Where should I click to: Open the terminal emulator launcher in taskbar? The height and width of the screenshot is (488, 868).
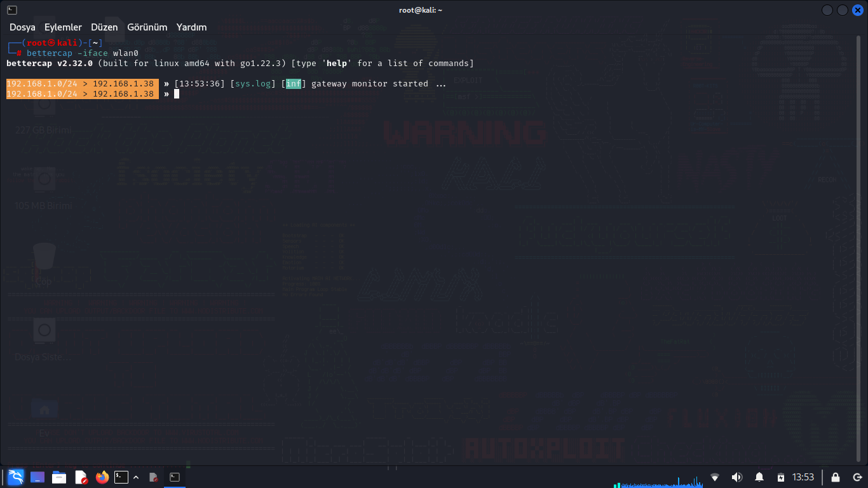(x=121, y=477)
